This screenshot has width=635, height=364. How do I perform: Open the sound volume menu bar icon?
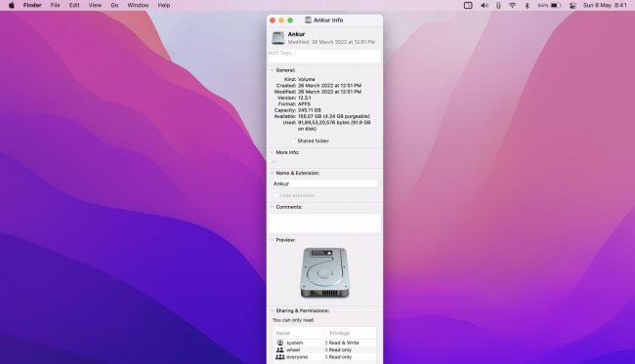(x=485, y=5)
